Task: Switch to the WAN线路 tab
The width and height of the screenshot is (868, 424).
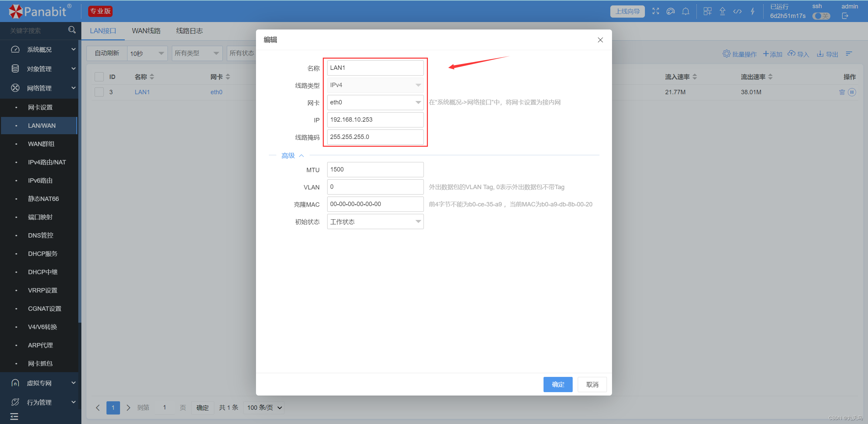Action: click(146, 31)
